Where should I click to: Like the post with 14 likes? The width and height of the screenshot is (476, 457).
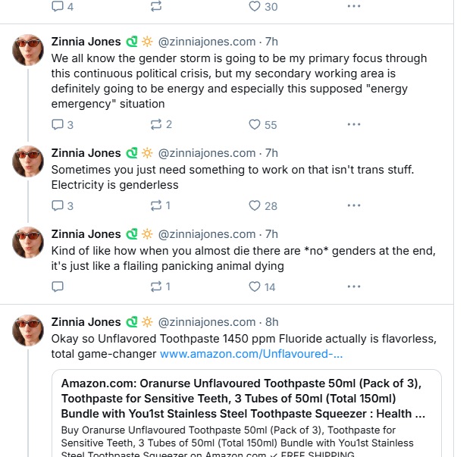[262, 286]
